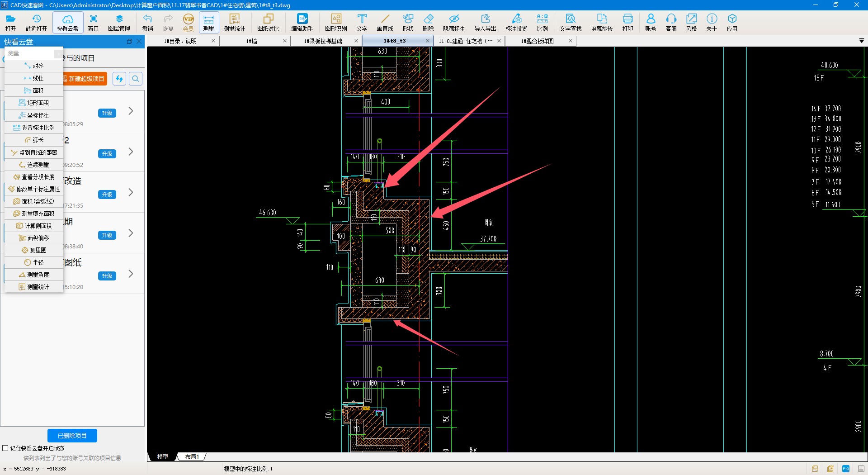Open 导入导出 import export
868x475 pixels.
tap(485, 22)
